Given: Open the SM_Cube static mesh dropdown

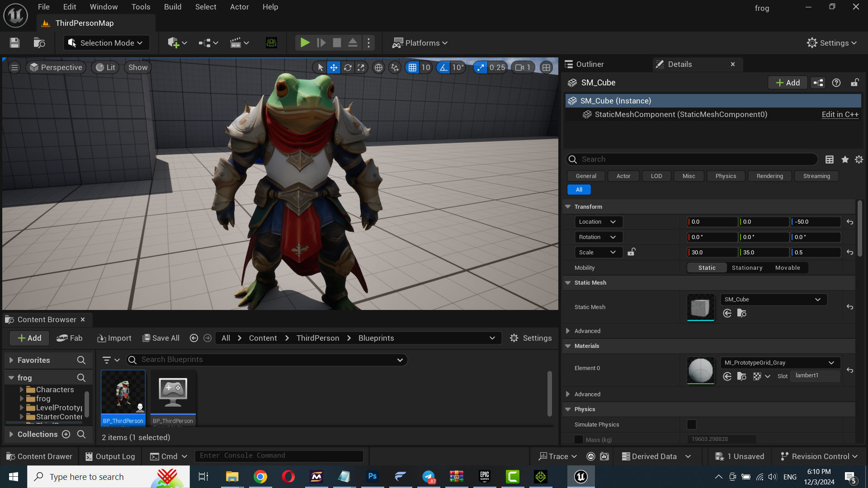Looking at the screenshot, I should click(773, 300).
